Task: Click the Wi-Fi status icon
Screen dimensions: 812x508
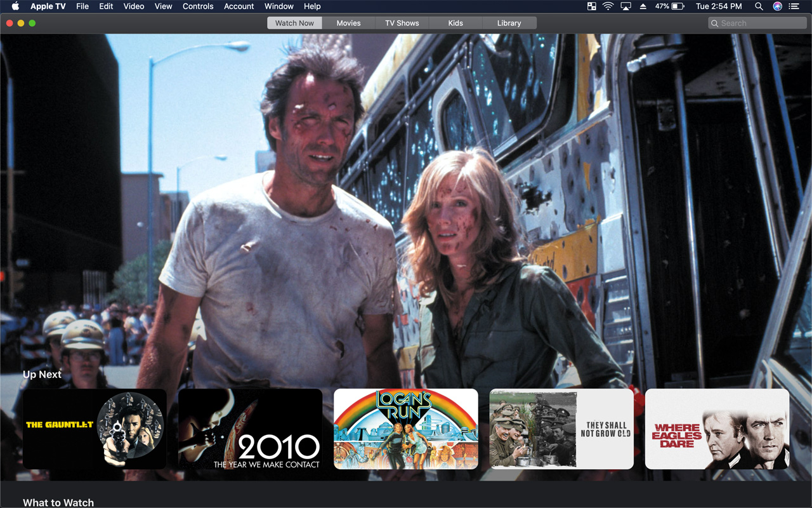Action: point(608,6)
